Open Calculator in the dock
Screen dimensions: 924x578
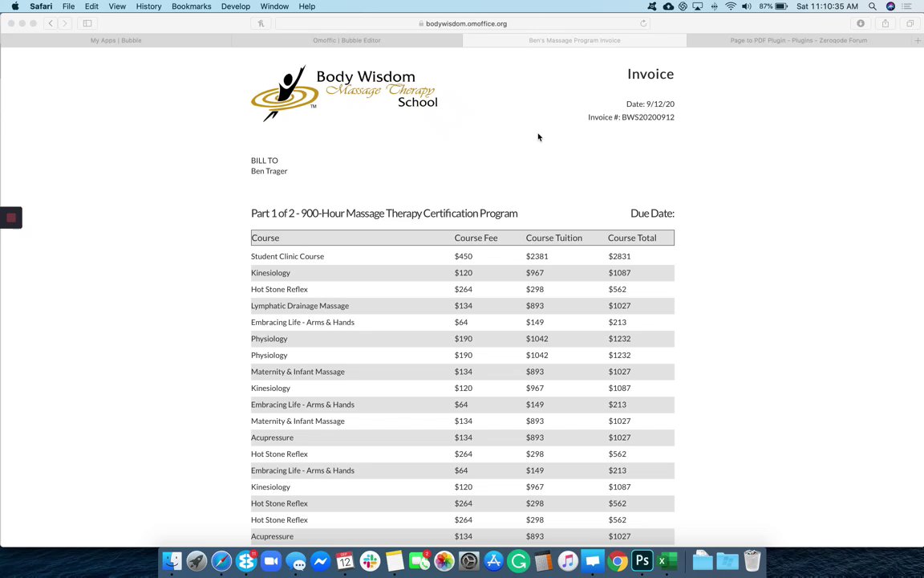click(543, 561)
